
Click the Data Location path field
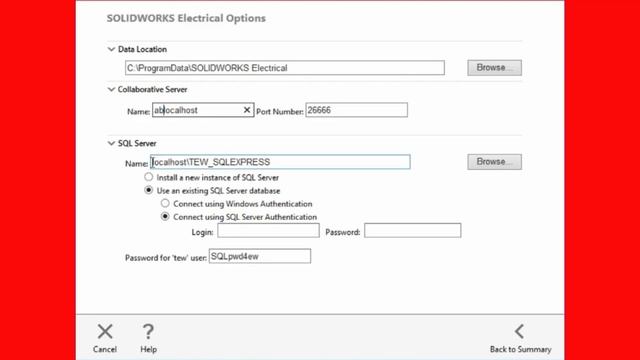(x=285, y=68)
